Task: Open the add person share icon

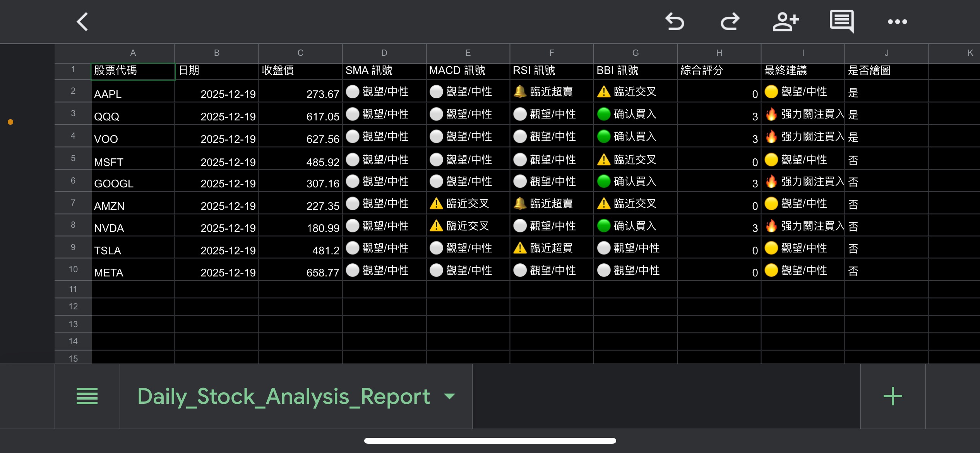Action: pyautogui.click(x=786, y=22)
